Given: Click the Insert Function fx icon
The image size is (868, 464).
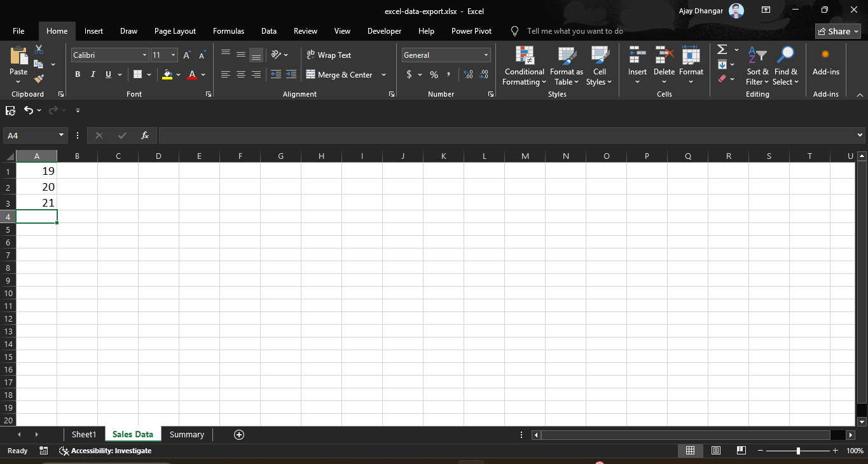Looking at the screenshot, I should coord(145,135).
